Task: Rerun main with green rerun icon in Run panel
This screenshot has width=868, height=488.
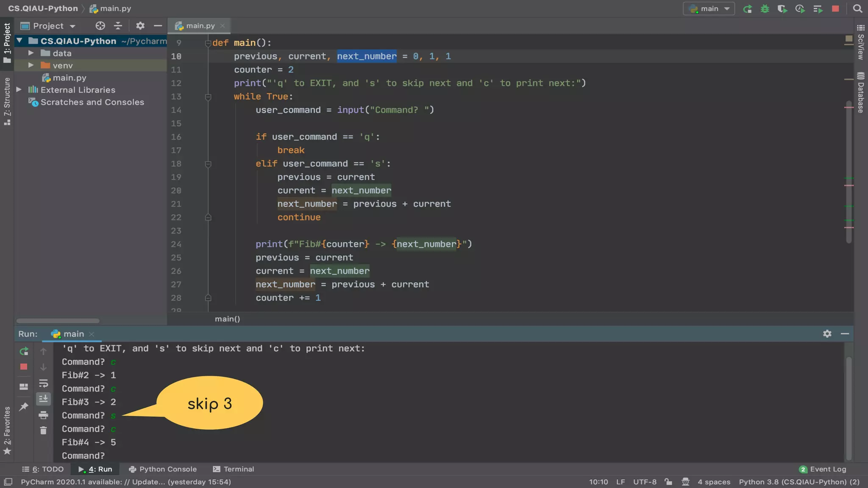Action: 24,351
